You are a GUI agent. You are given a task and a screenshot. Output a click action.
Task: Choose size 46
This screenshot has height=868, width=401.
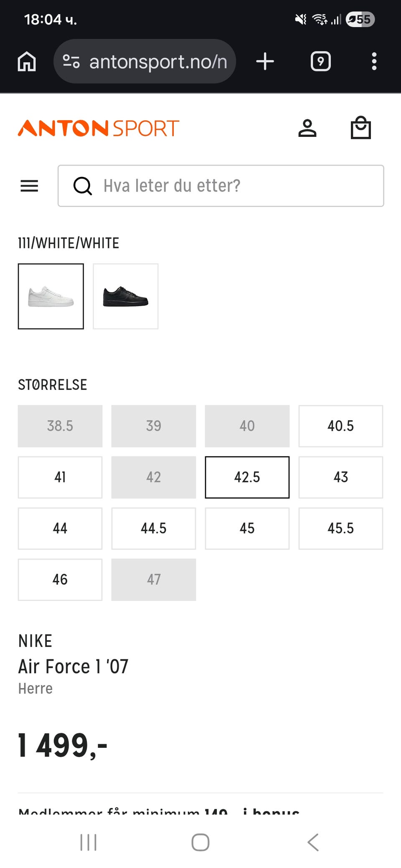[60, 580]
